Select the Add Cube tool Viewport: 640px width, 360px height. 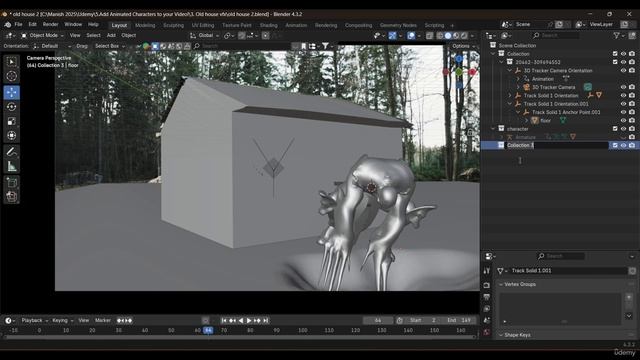click(x=11, y=182)
